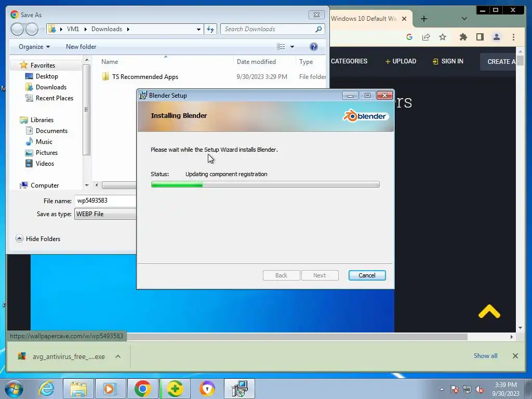Click the Google icon in Chrome's address bar

[x=409, y=37]
